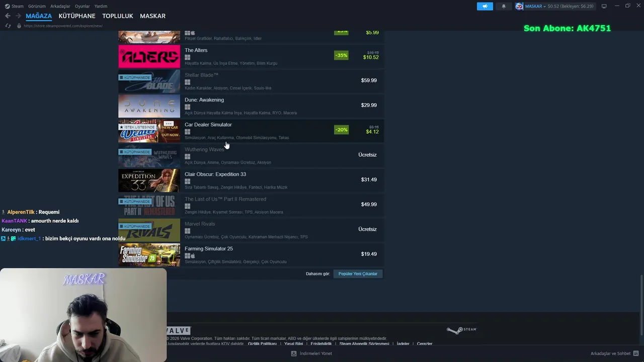This screenshot has height=362, width=644.
Task: Click the downloads icon beside İndirmeleri Yönet
Action: 294,353
